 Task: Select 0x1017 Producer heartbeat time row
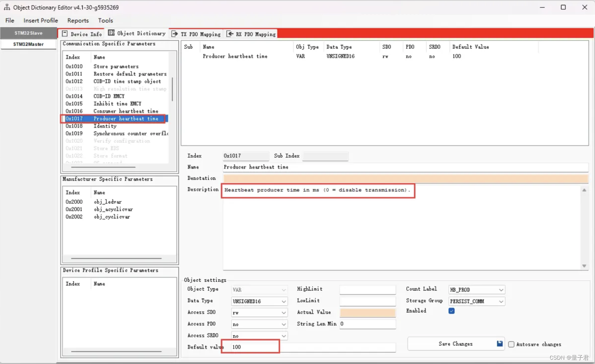point(116,119)
